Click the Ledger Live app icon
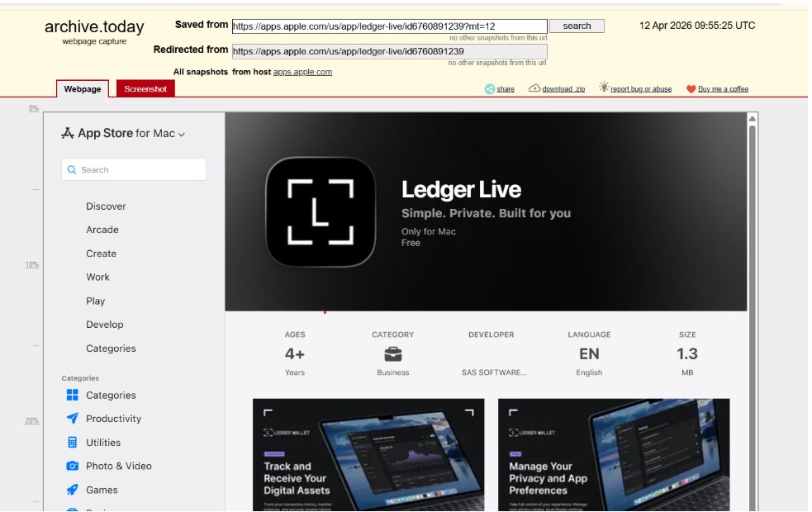The width and height of the screenshot is (812, 512). tap(321, 212)
